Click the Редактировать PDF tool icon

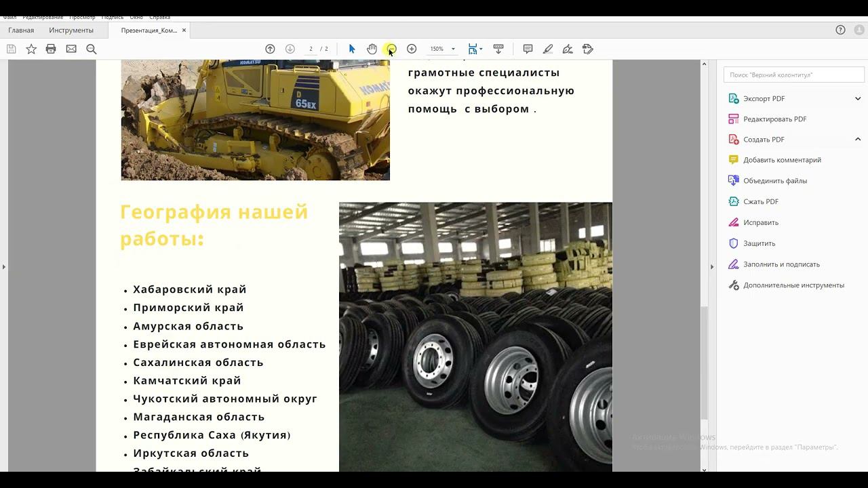click(733, 119)
